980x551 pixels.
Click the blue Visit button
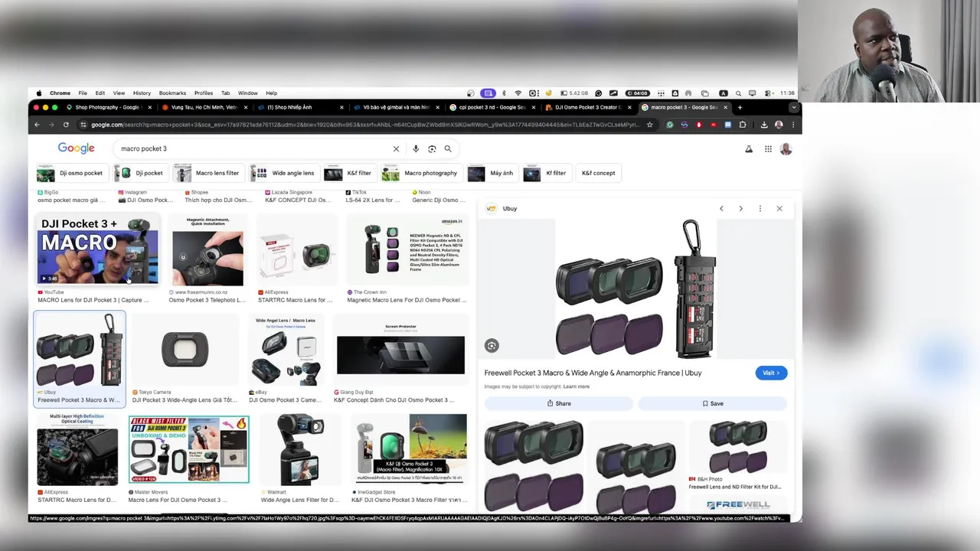(x=771, y=373)
